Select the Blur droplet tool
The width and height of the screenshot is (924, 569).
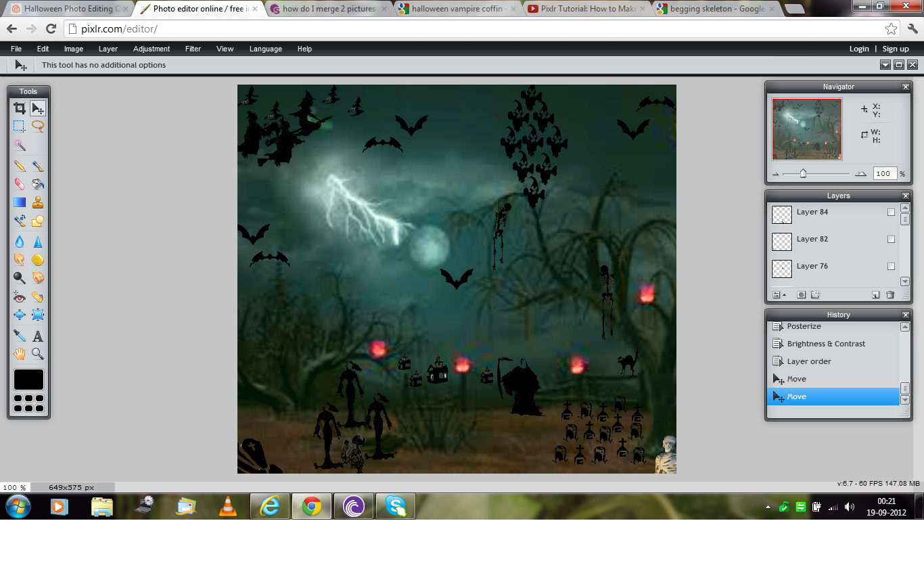20,242
